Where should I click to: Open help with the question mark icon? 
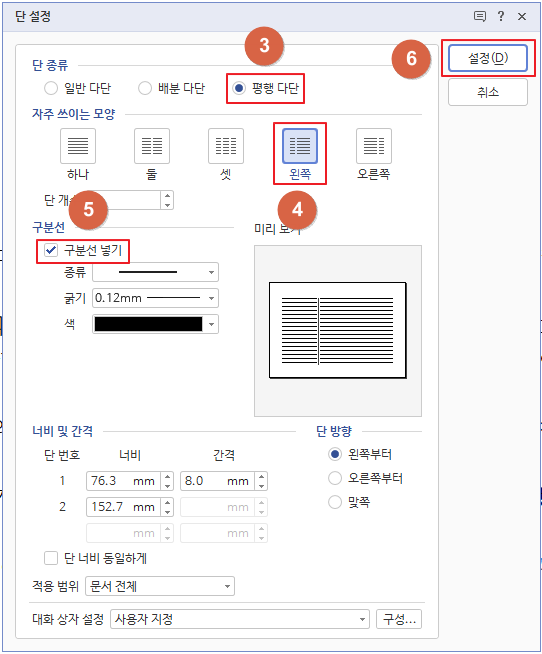point(501,16)
